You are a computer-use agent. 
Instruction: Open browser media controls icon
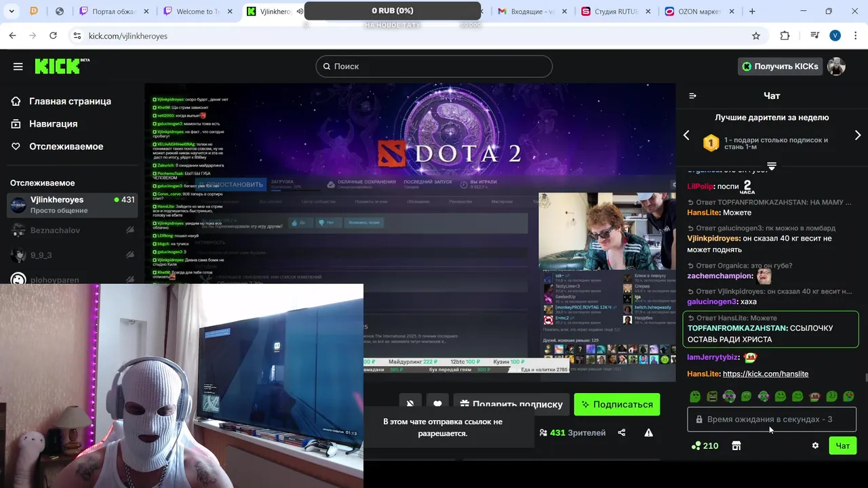click(x=815, y=36)
